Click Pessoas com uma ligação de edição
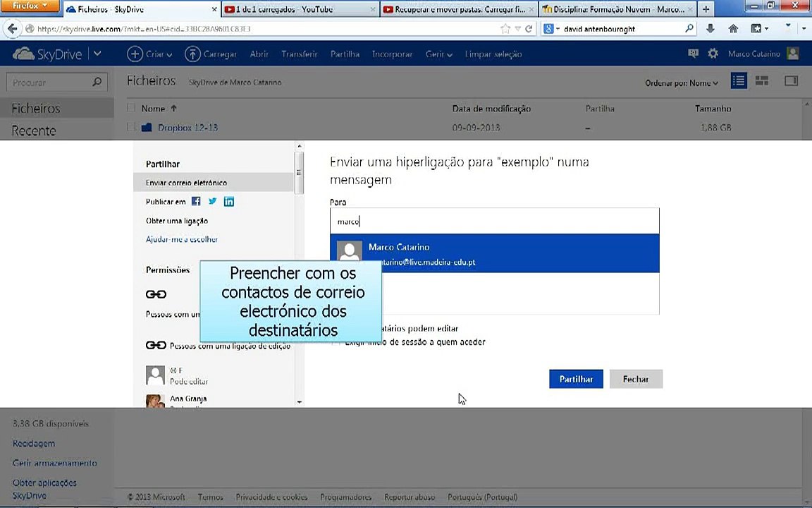 coord(230,346)
